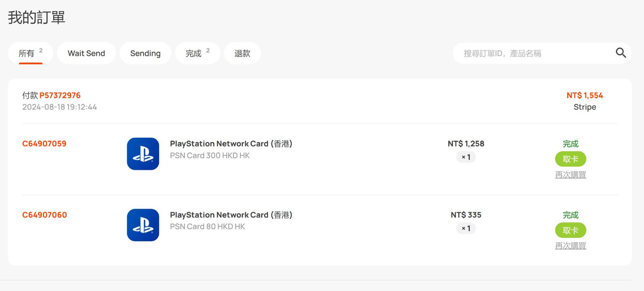Open the Sending tab
644x291 pixels.
145,53
